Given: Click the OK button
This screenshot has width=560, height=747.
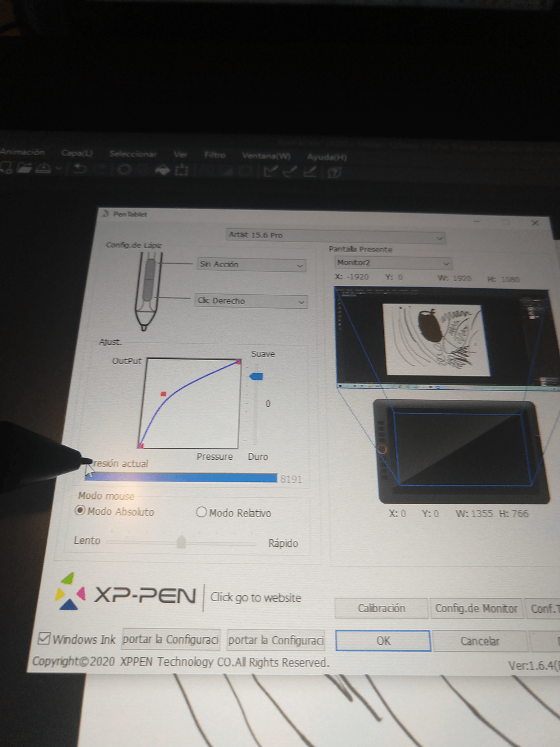Looking at the screenshot, I should [x=383, y=641].
